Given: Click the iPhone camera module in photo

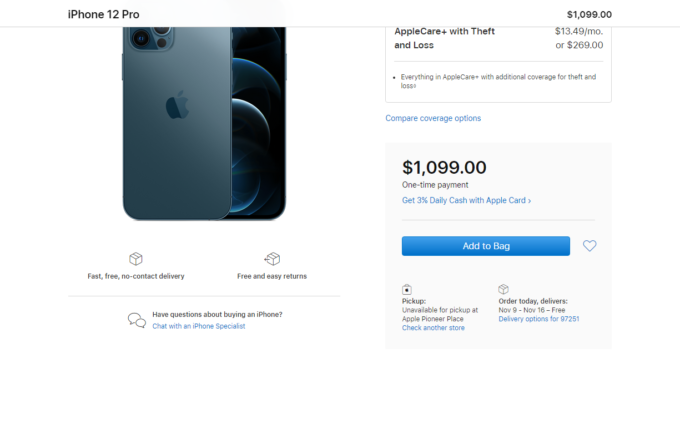Looking at the screenshot, I should [x=150, y=38].
